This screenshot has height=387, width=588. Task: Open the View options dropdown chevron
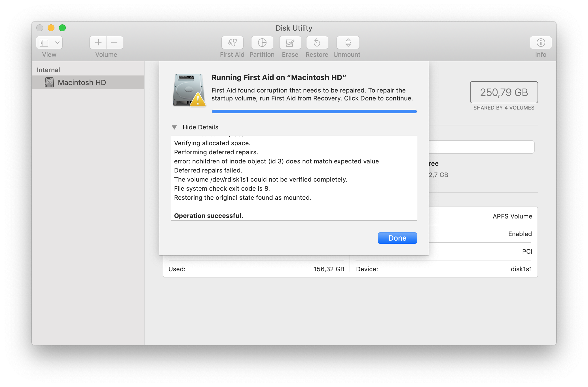pyautogui.click(x=57, y=43)
